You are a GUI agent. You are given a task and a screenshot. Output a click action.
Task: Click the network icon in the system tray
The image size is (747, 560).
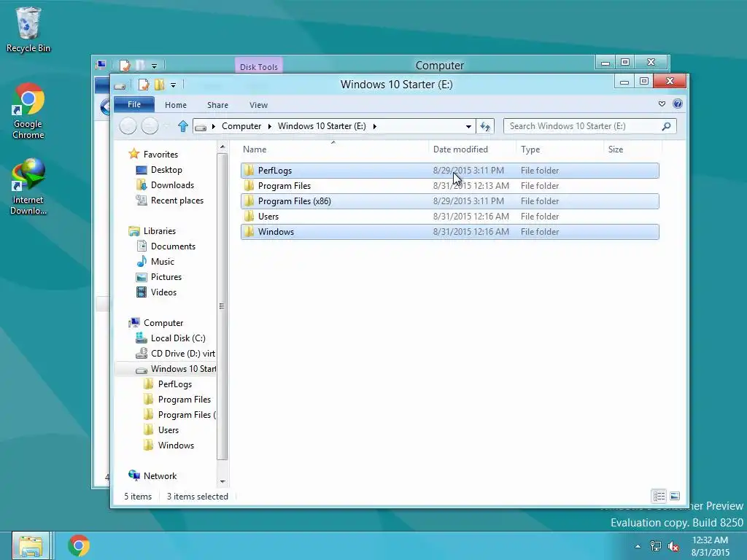point(656,546)
